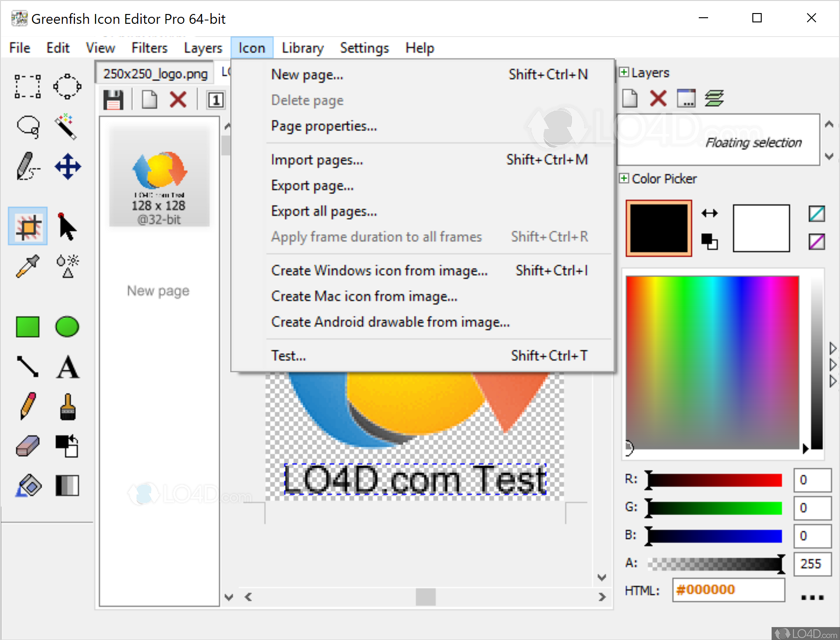This screenshot has height=640, width=840.
Task: Collapse the Layers panel section
Action: [x=625, y=72]
